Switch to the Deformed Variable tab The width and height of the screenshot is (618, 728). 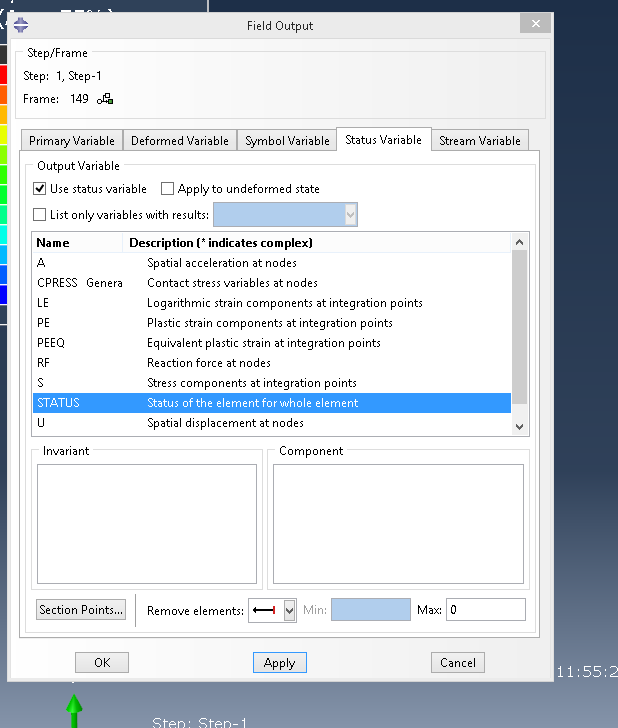[x=180, y=140]
